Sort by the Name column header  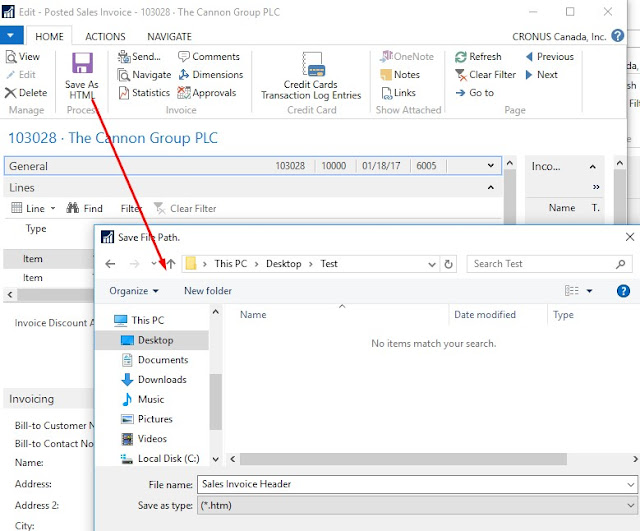click(253, 315)
